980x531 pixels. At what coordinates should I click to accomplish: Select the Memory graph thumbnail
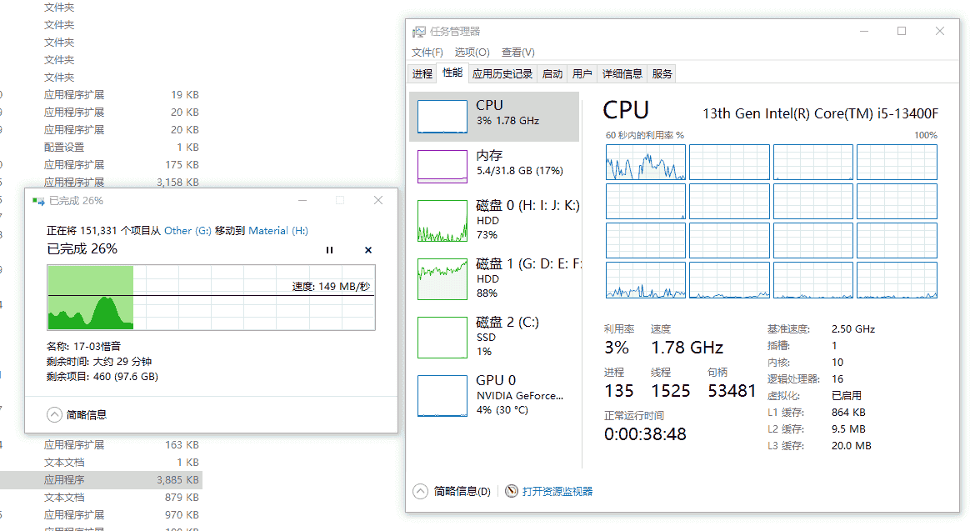pos(442,166)
